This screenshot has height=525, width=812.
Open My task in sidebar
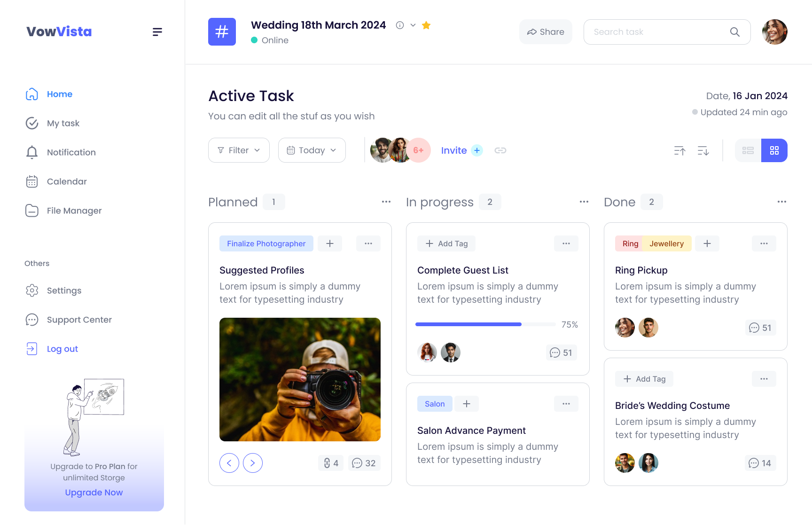click(x=52, y=123)
